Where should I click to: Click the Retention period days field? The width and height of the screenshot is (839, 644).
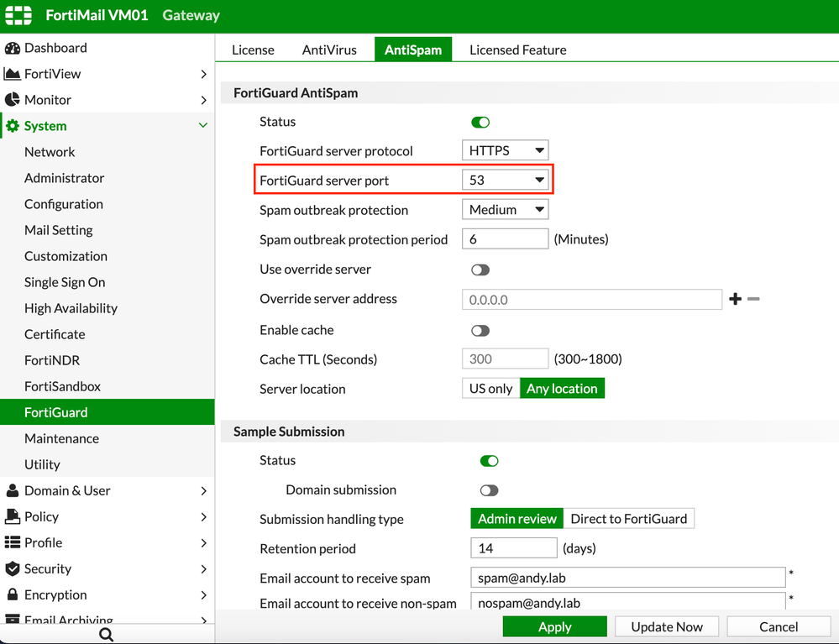tap(514, 548)
